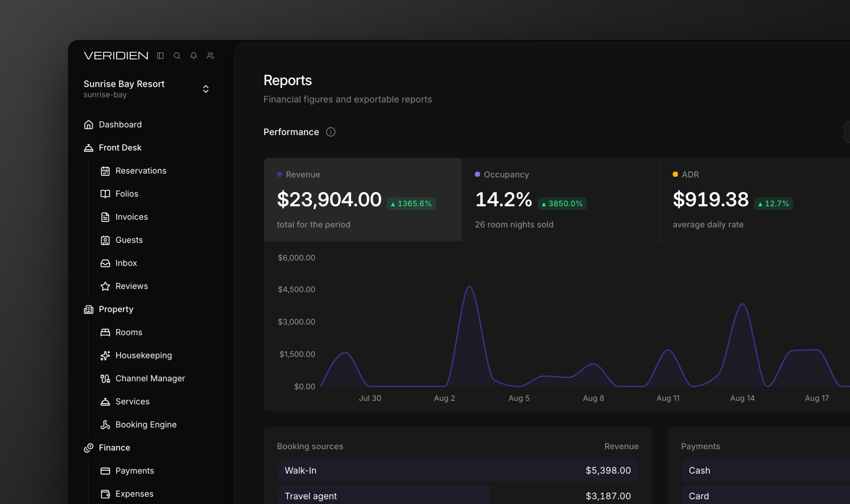Open the Invoices page

132,217
